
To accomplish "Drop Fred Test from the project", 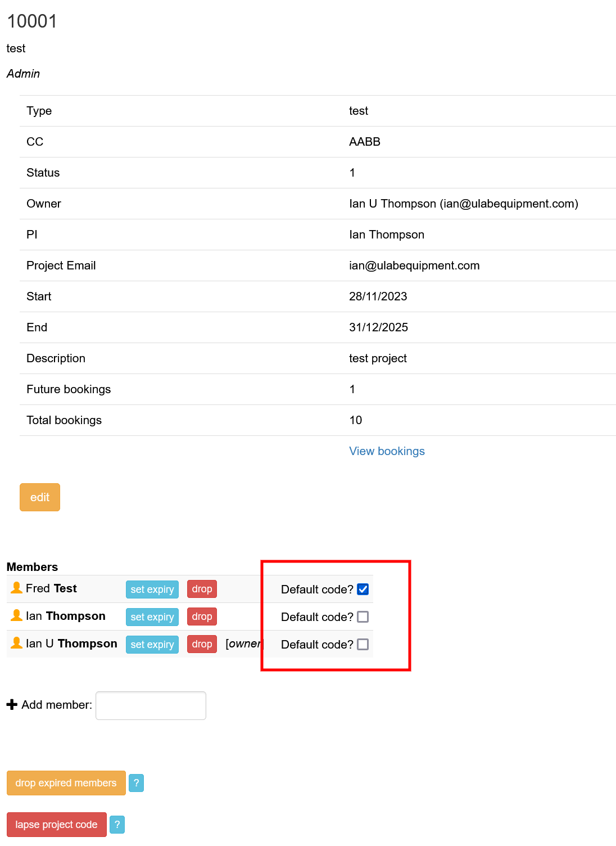I will (201, 589).
